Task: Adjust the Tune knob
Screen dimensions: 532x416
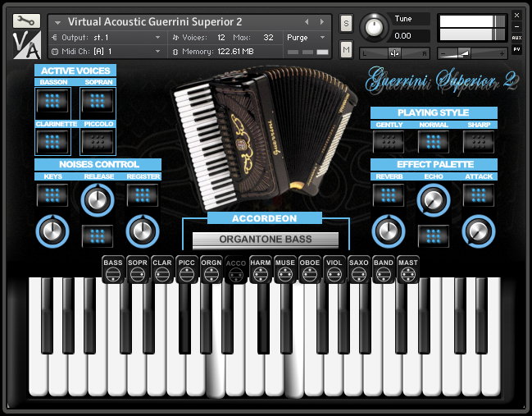Action: (374, 27)
